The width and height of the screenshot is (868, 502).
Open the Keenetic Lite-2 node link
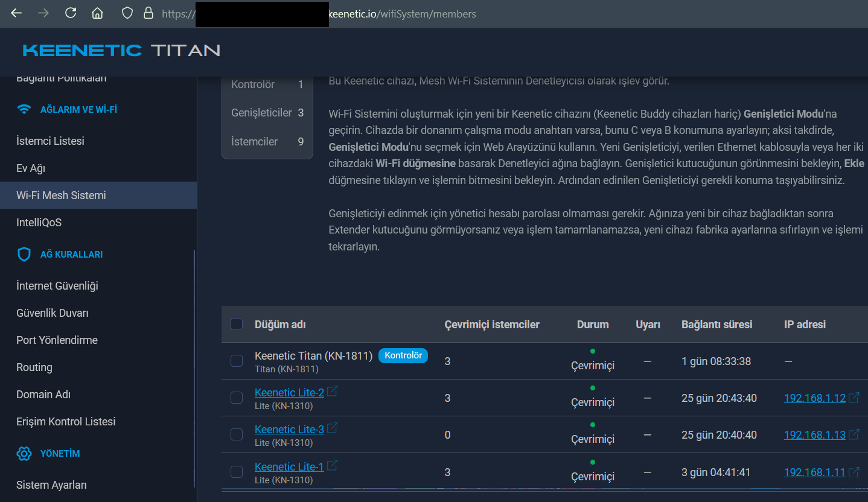pos(289,393)
